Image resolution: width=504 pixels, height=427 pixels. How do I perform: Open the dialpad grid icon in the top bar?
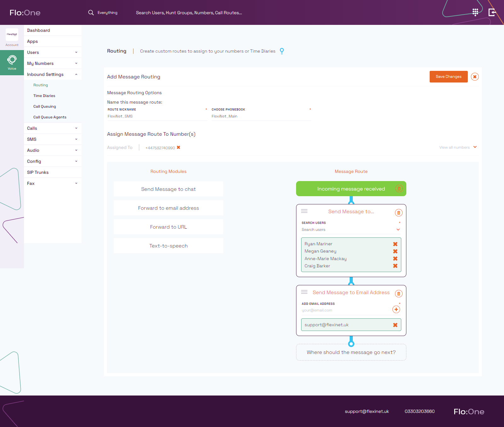coord(475,13)
